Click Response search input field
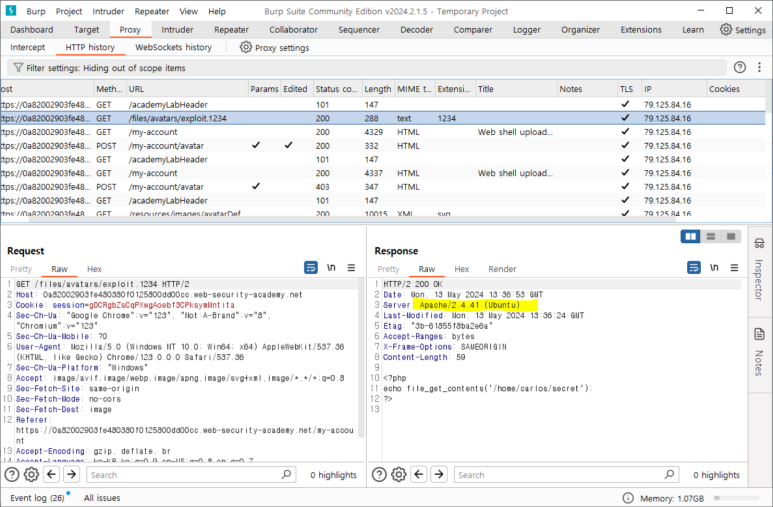The image size is (773, 507). 566,474
